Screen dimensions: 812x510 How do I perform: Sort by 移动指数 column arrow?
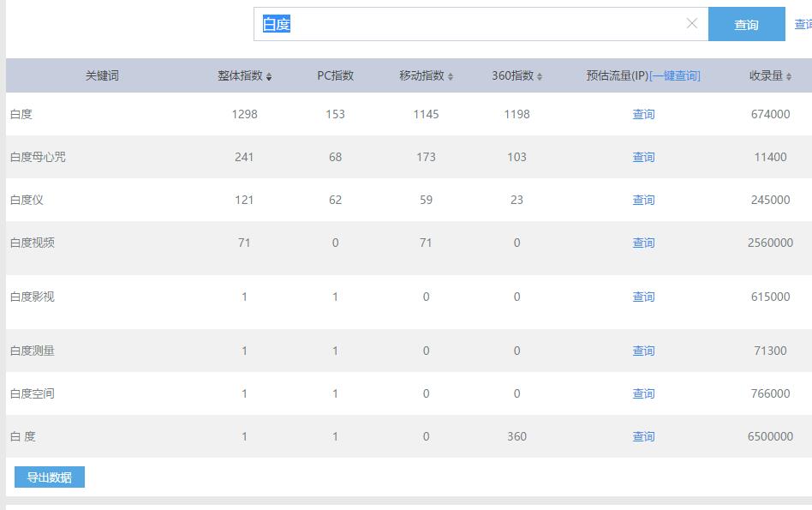click(450, 76)
